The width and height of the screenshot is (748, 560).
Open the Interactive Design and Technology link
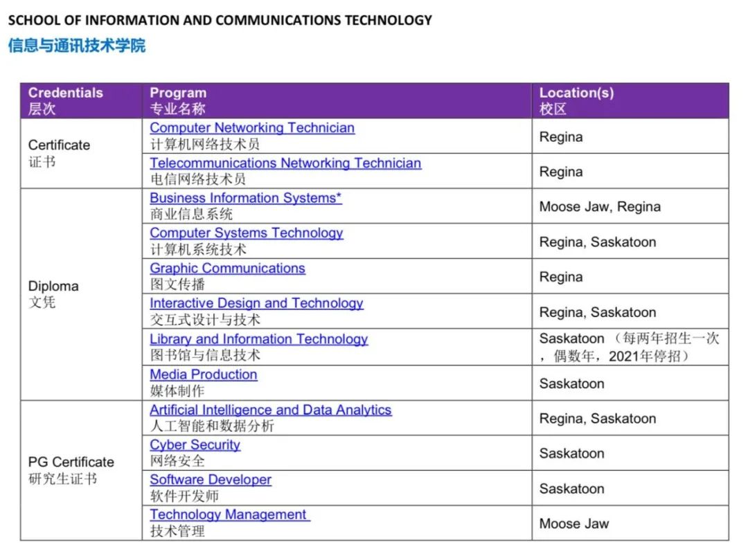pos(256,303)
